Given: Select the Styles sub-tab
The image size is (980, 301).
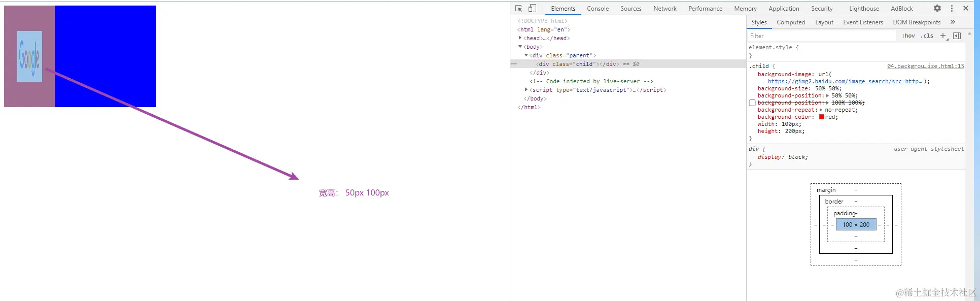Looking at the screenshot, I should click(759, 22).
